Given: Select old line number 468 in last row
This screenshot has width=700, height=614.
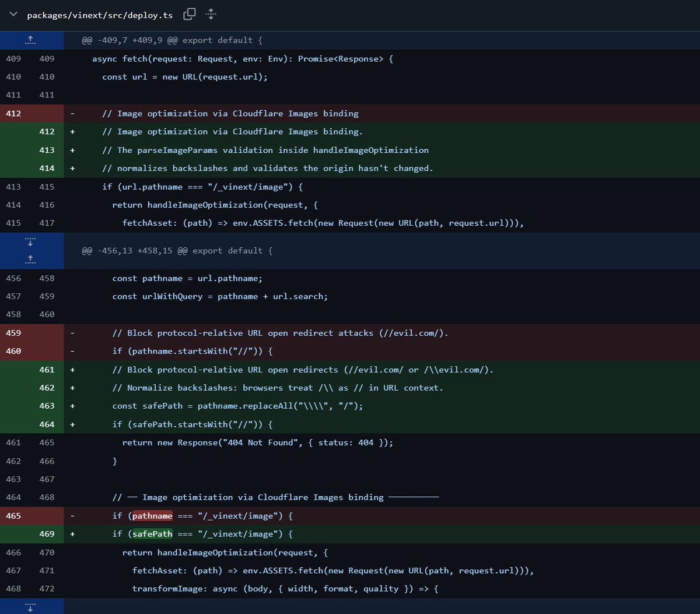Looking at the screenshot, I should (x=13, y=589).
